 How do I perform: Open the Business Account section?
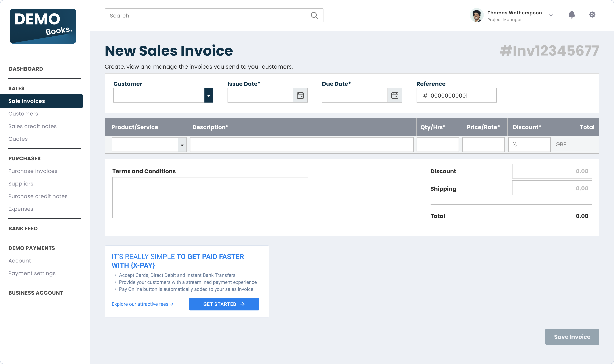tap(36, 293)
